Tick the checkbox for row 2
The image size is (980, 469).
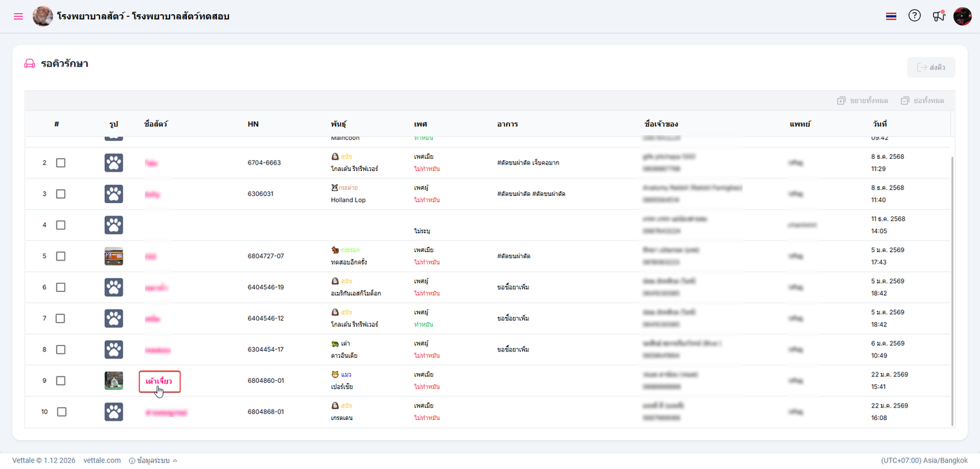tap(61, 162)
